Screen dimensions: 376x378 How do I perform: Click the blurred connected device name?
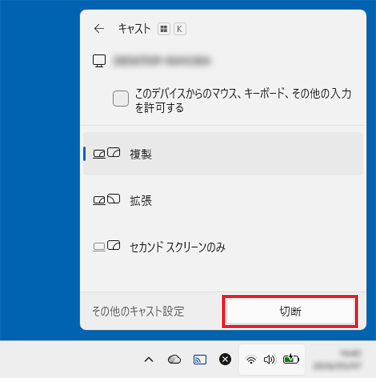click(x=162, y=61)
